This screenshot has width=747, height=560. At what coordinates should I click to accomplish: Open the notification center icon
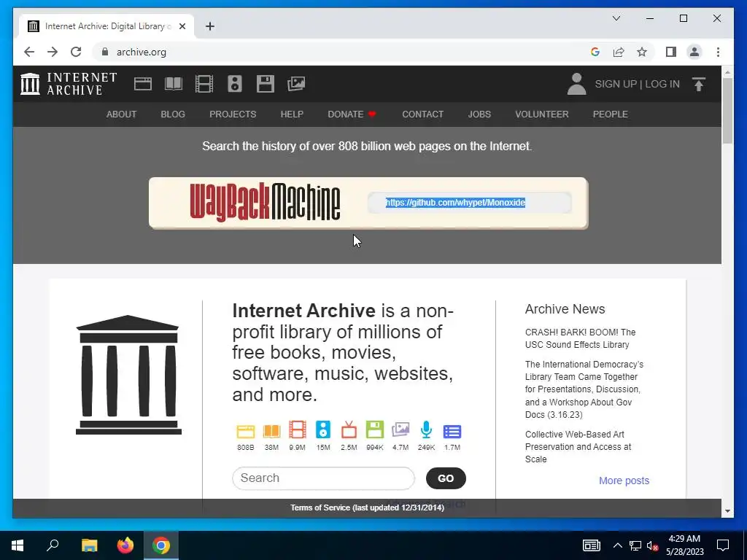[x=723, y=545]
